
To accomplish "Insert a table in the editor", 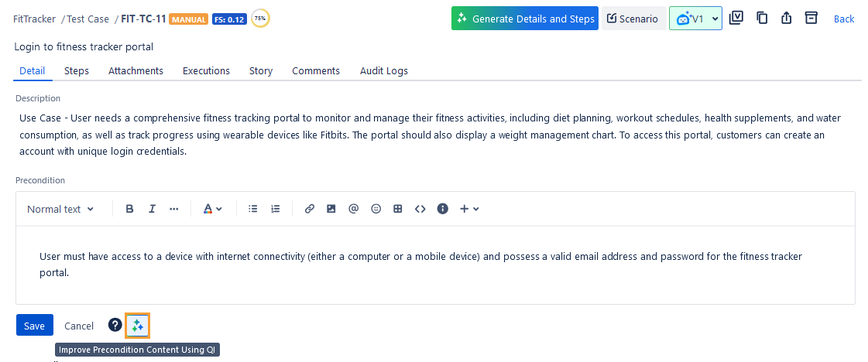I will [x=398, y=209].
